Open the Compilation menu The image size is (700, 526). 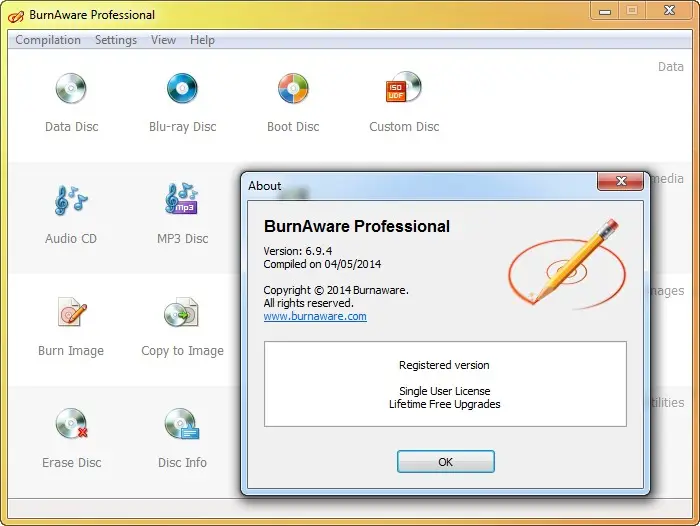[x=48, y=40]
